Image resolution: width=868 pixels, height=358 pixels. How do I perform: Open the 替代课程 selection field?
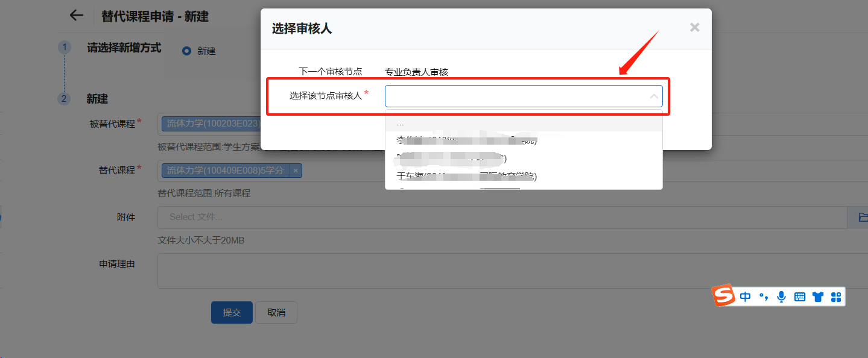[x=483, y=171]
